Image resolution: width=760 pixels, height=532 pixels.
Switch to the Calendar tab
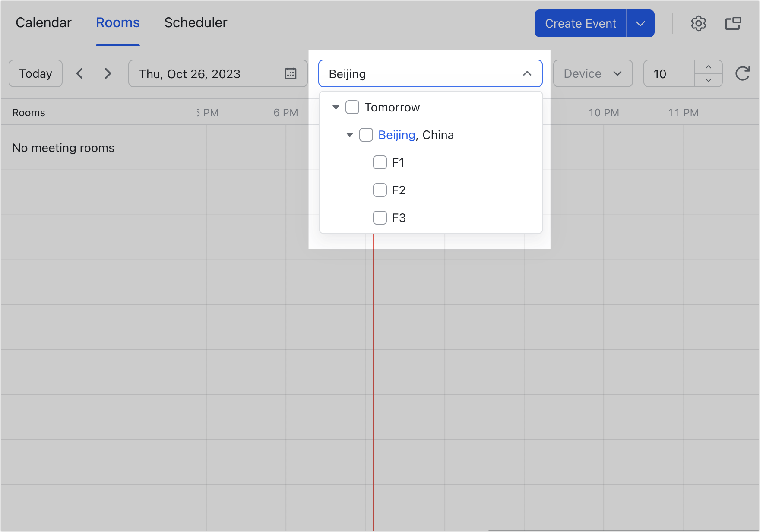[x=44, y=22]
